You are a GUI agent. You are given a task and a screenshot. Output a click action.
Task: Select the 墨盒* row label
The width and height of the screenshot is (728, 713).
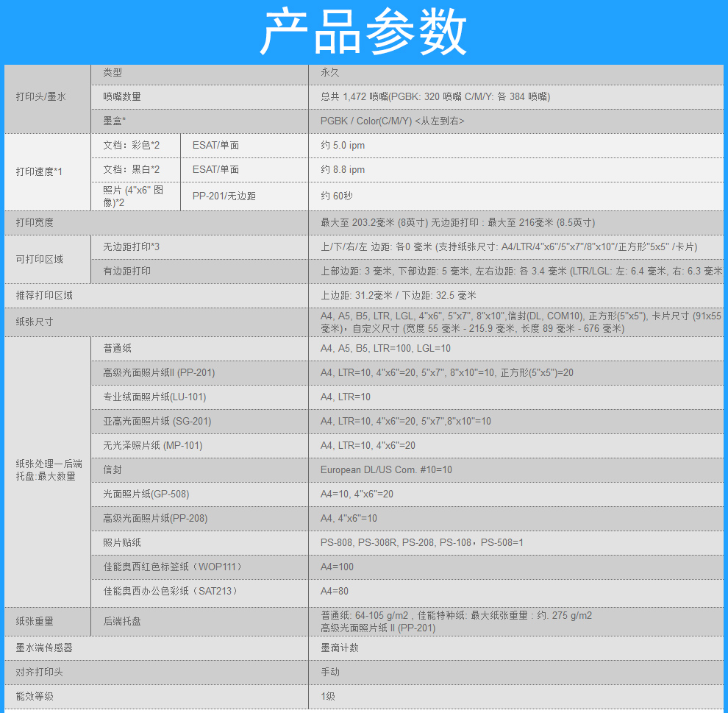115,121
